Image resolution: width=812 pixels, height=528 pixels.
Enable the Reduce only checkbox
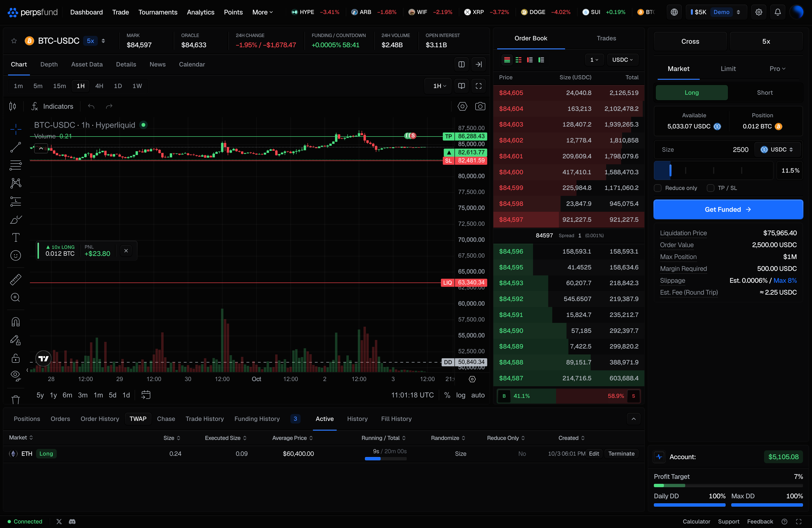coord(658,188)
